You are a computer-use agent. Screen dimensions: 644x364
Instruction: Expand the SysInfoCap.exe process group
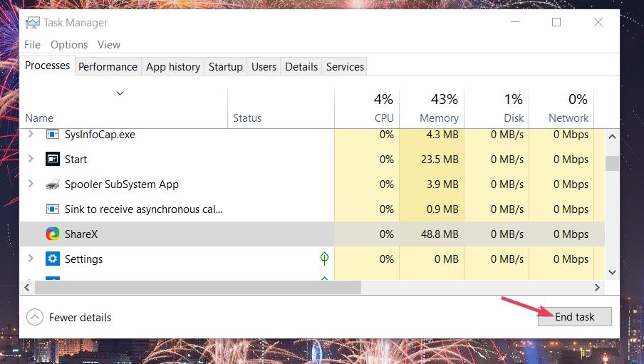31,133
